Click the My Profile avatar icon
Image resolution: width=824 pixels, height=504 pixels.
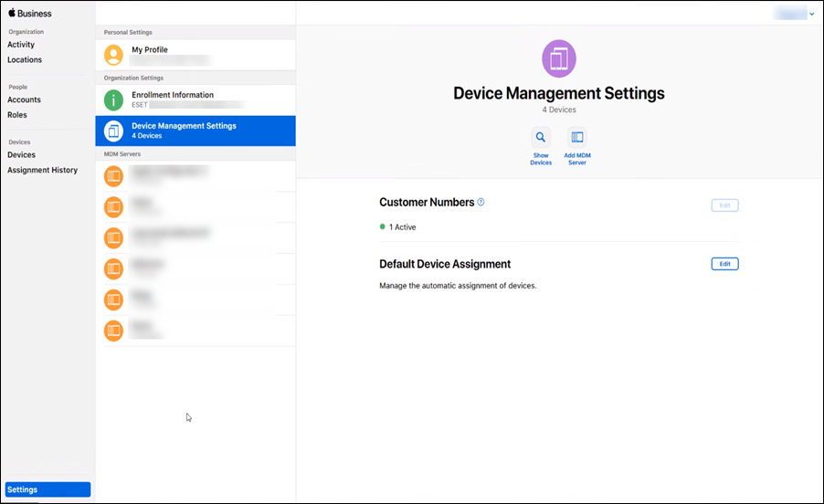[x=113, y=55]
